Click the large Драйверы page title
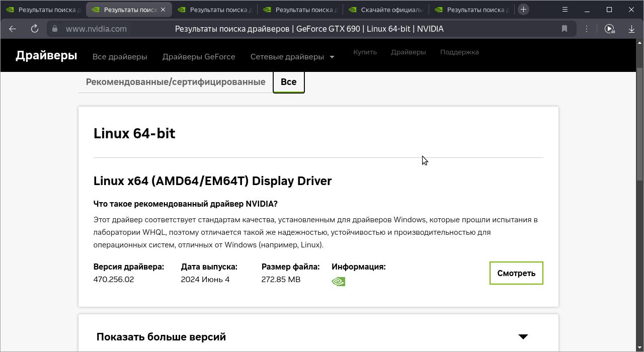The image size is (644, 352). click(46, 55)
